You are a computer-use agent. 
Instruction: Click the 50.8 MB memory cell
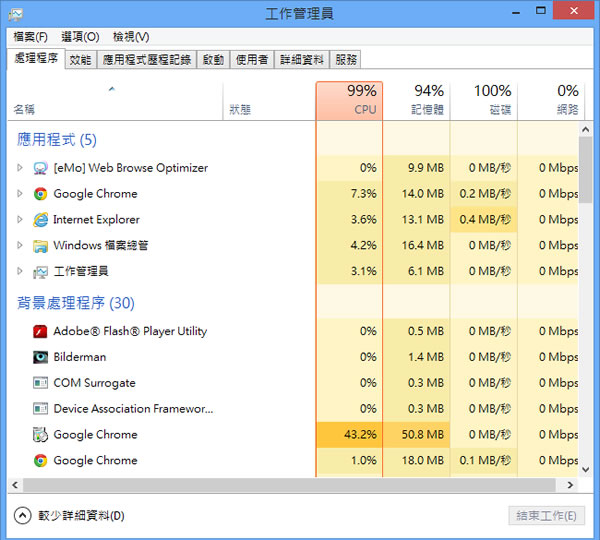(416, 434)
